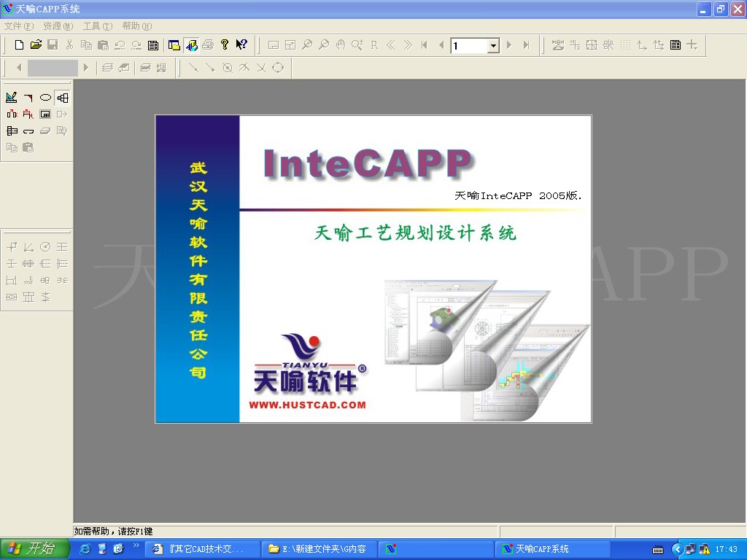Click the Cut scissors icon
The width and height of the screenshot is (747, 560).
(x=69, y=45)
